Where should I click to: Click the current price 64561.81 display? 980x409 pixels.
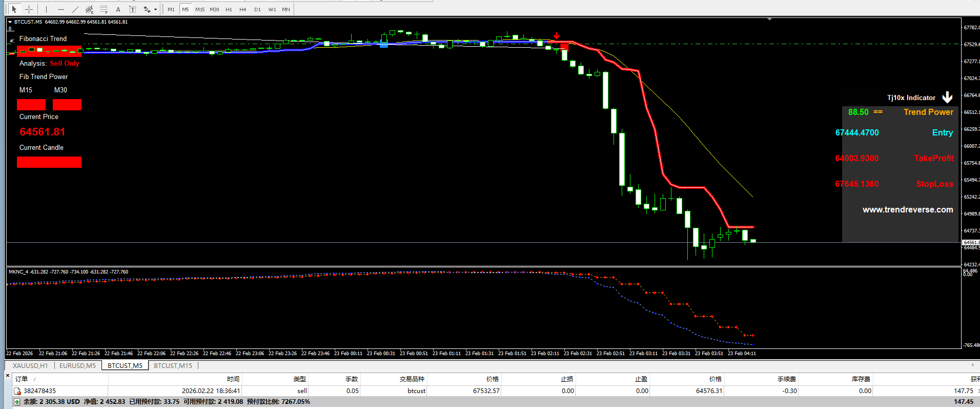(x=43, y=132)
